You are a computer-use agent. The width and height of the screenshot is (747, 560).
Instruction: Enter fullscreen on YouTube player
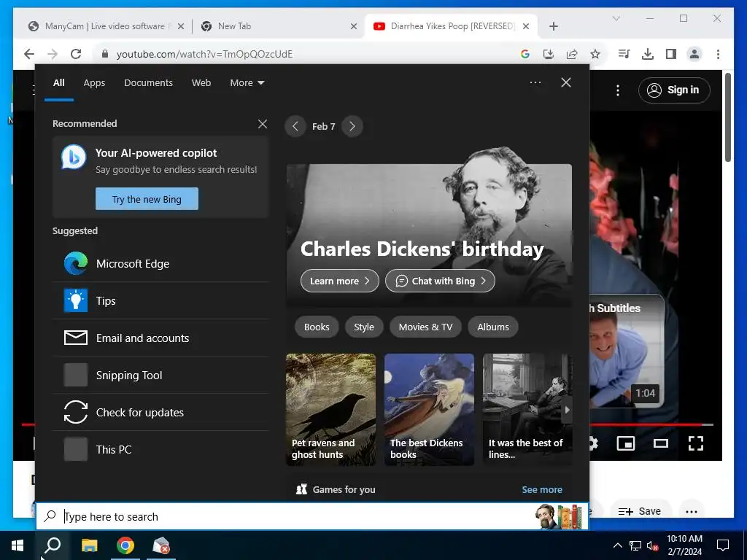[x=695, y=443]
